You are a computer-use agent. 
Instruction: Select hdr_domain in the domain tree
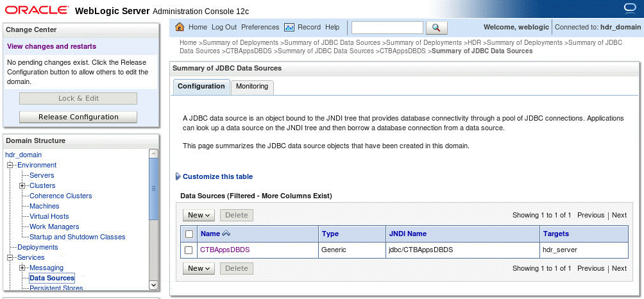(23, 155)
